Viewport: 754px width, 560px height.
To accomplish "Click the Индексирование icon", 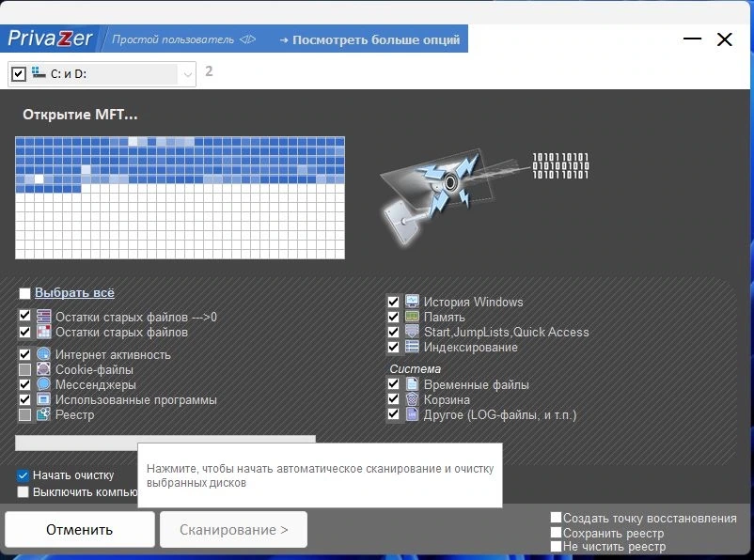I will tap(412, 347).
